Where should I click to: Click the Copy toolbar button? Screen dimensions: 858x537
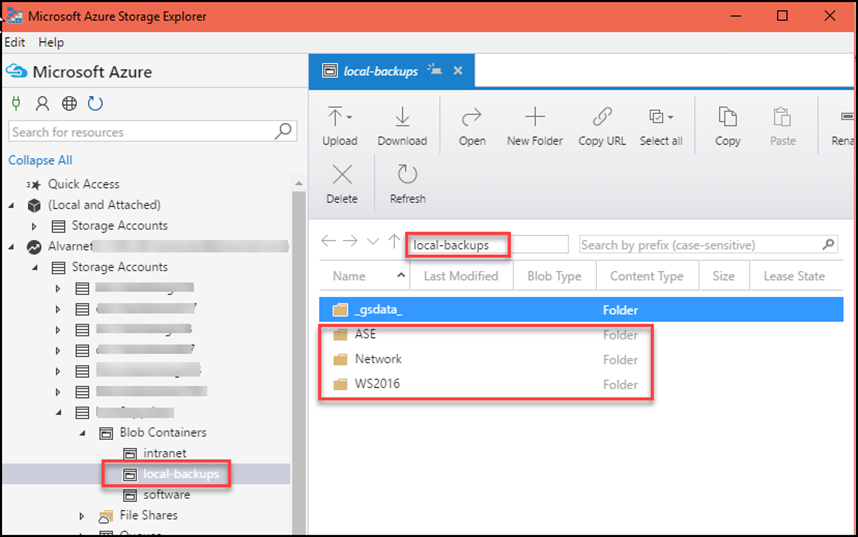click(727, 126)
